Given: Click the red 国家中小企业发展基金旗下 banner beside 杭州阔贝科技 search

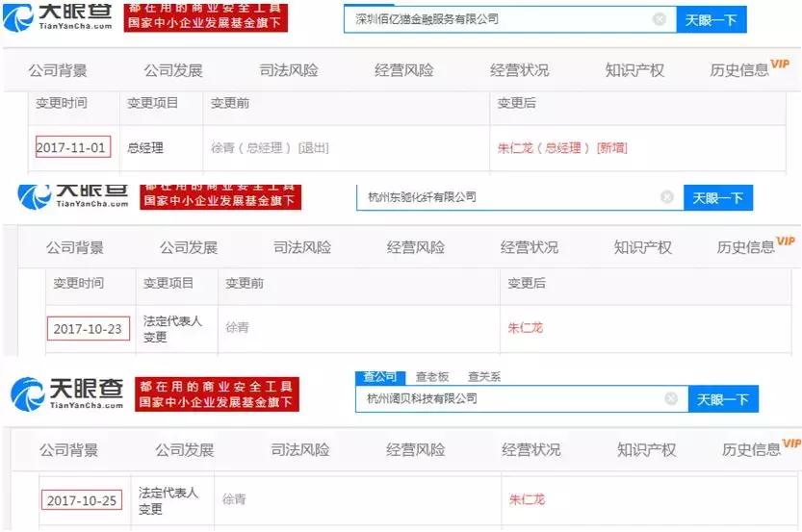Looking at the screenshot, I should pos(217,394).
